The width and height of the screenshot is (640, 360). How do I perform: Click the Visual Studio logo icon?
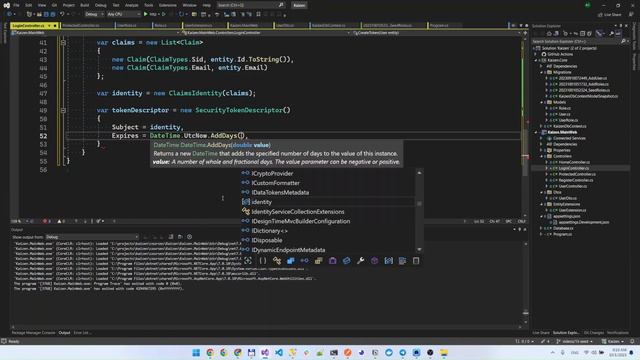point(7,5)
